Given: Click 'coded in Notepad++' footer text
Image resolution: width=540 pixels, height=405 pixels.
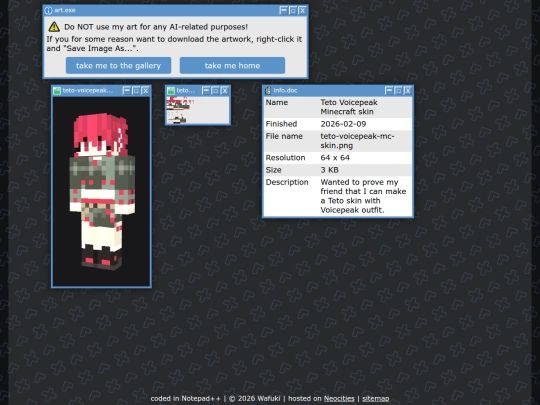Looking at the screenshot, I should (185, 398).
